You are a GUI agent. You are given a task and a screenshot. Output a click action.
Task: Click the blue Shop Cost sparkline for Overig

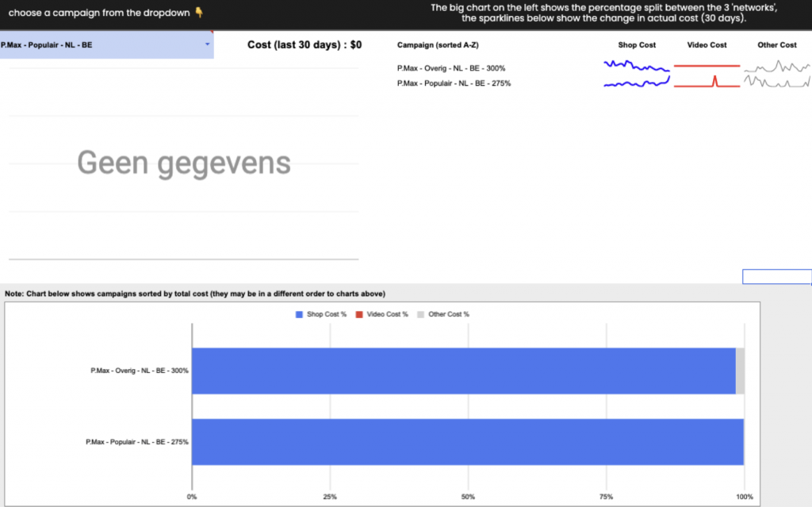(x=637, y=67)
